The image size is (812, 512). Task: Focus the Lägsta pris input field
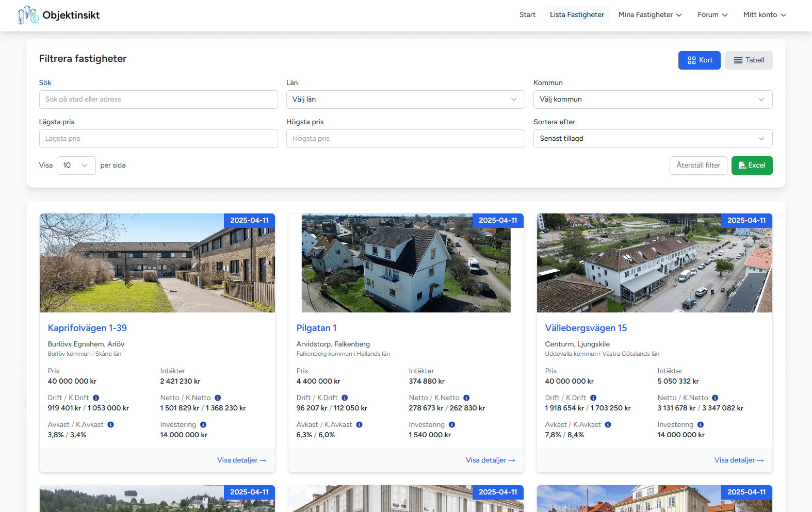pyautogui.click(x=158, y=139)
